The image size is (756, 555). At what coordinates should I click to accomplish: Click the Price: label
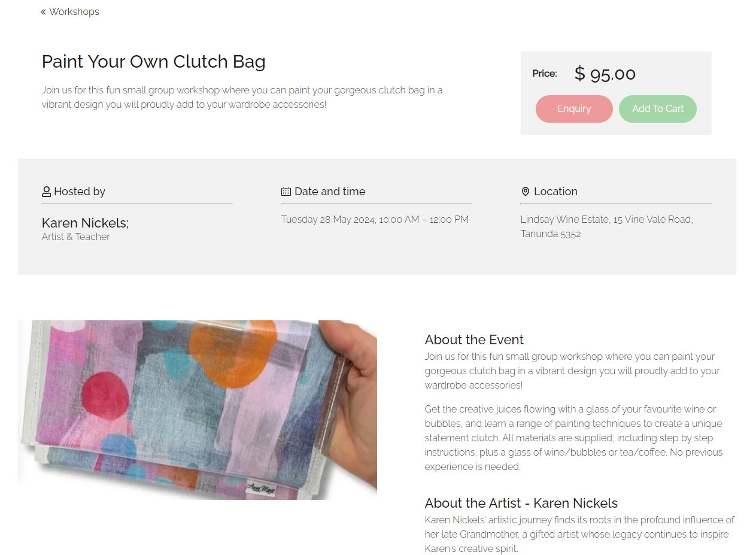point(545,74)
